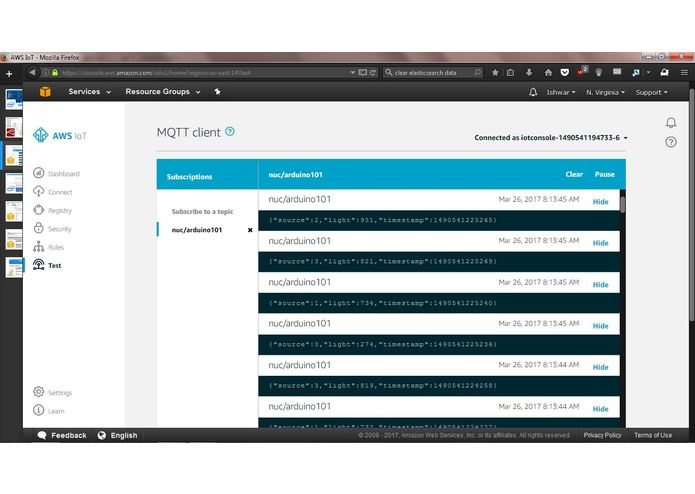The height and width of the screenshot is (494, 695).
Task: Select Test in AWS IoT sidebar
Action: [x=47, y=265]
